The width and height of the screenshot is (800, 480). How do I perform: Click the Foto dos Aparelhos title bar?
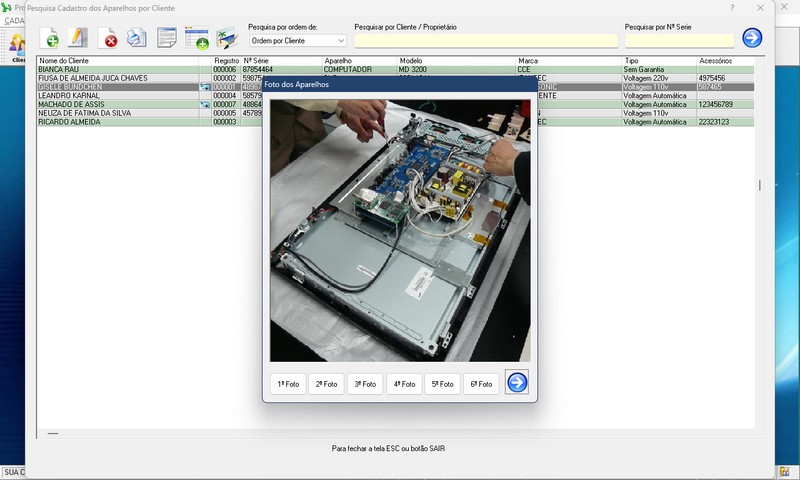click(399, 85)
